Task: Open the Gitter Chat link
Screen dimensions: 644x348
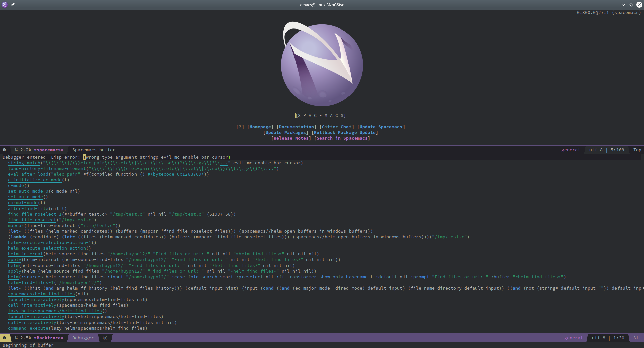Action: pyautogui.click(x=336, y=127)
